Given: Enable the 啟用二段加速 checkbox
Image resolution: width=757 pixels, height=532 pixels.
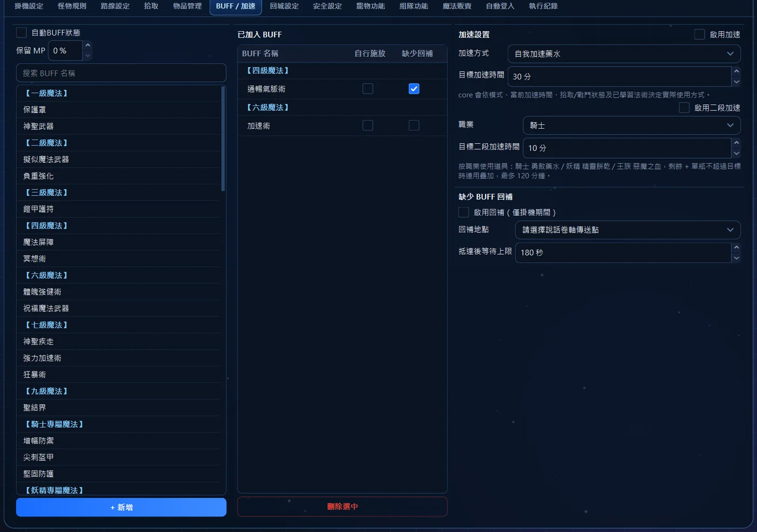Looking at the screenshot, I should [x=684, y=108].
